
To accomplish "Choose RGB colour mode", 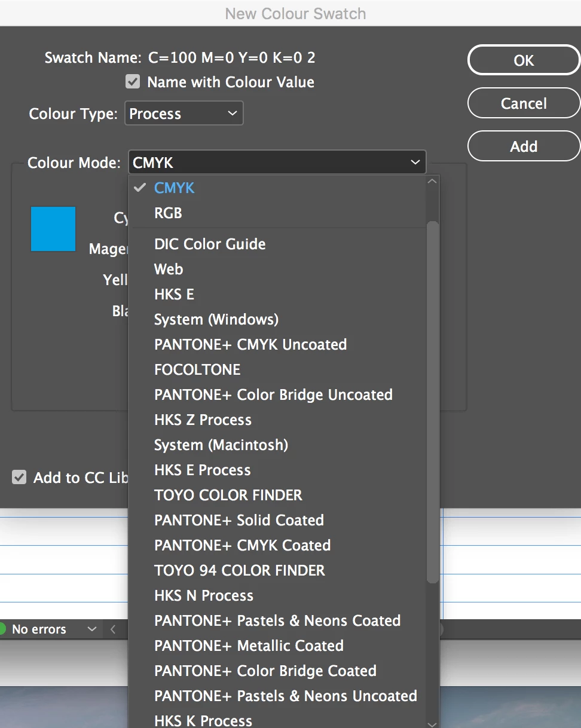I will (277, 213).
